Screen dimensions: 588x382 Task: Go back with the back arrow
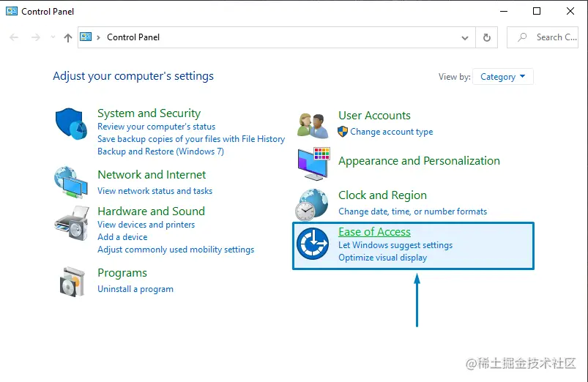tap(14, 37)
